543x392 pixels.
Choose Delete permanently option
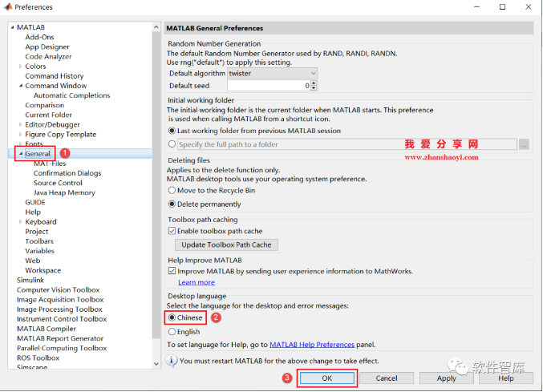click(172, 204)
